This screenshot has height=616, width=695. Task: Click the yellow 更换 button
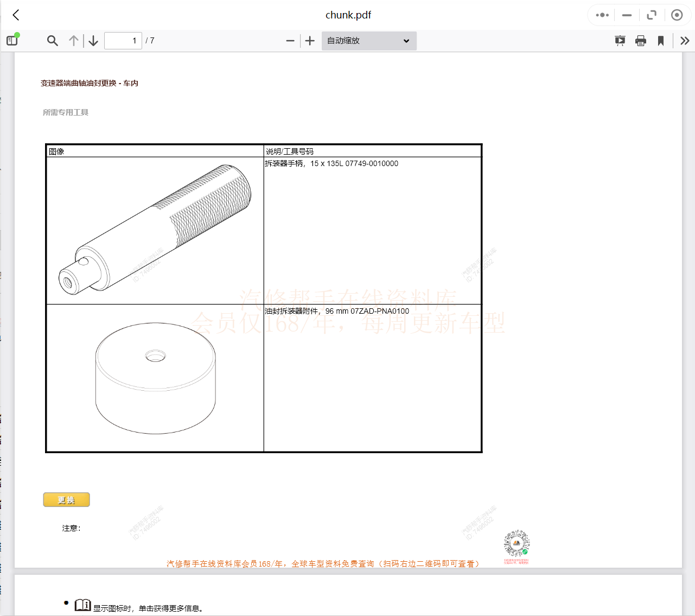point(66,500)
